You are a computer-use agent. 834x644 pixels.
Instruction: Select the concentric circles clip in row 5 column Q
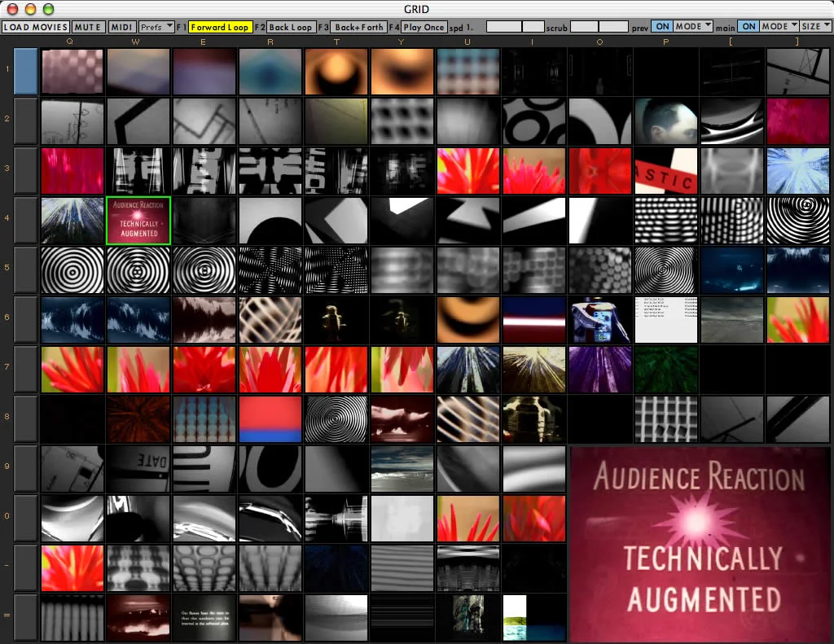(x=72, y=269)
